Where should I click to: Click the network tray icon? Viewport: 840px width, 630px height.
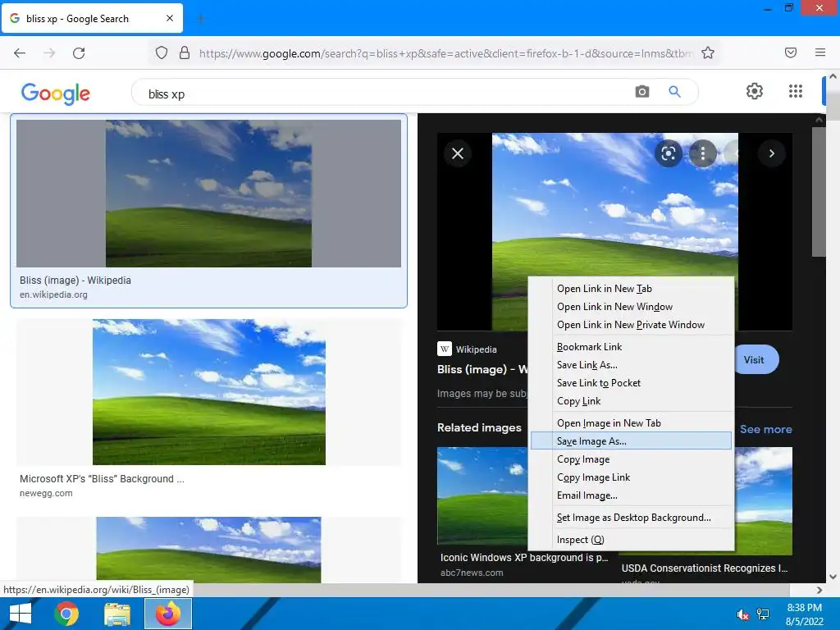click(763, 614)
